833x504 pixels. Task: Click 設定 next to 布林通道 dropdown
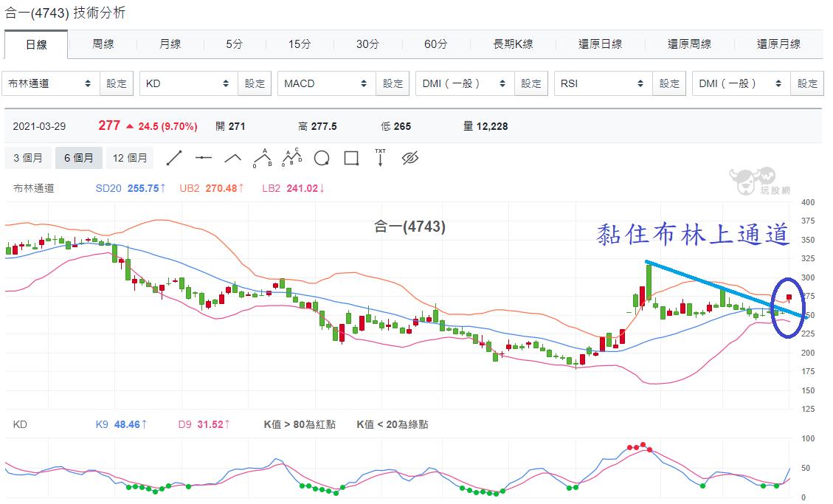point(117,83)
